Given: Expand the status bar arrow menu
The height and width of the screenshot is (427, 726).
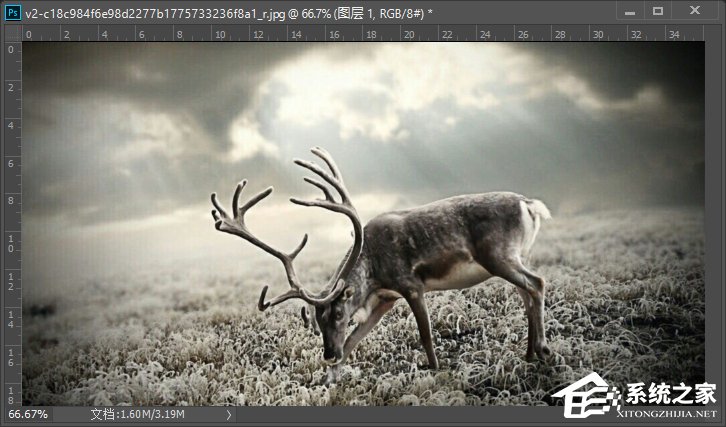Looking at the screenshot, I should 229,414.
